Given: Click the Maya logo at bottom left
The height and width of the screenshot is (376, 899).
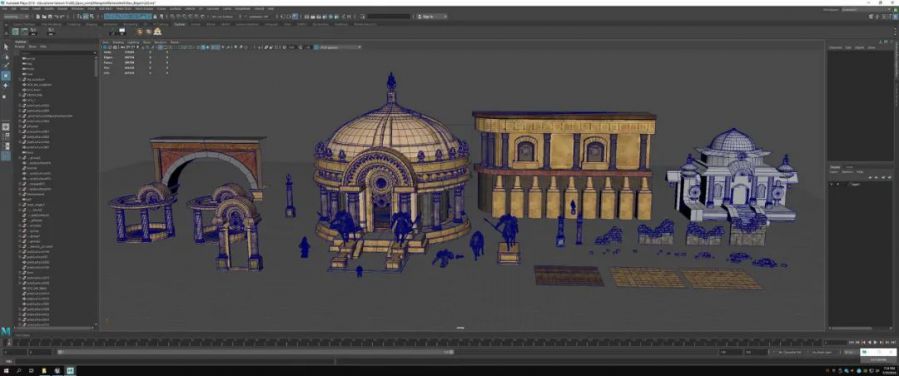Looking at the screenshot, I should tap(6, 331).
